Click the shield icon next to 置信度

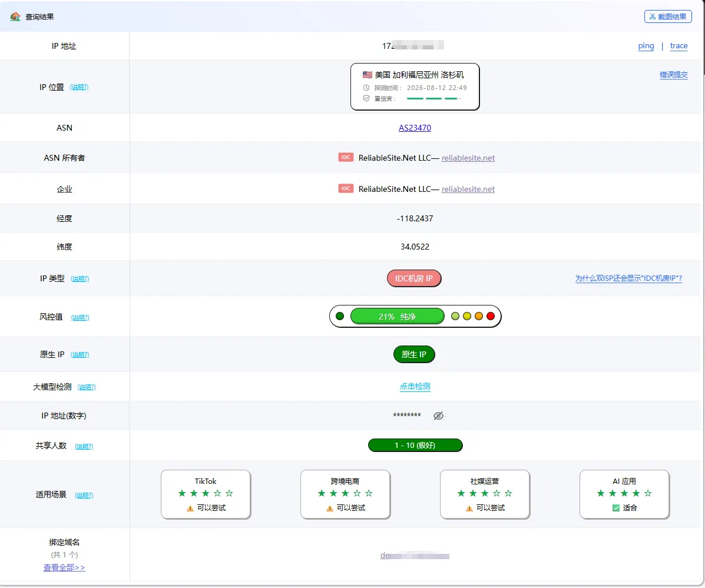[x=366, y=98]
